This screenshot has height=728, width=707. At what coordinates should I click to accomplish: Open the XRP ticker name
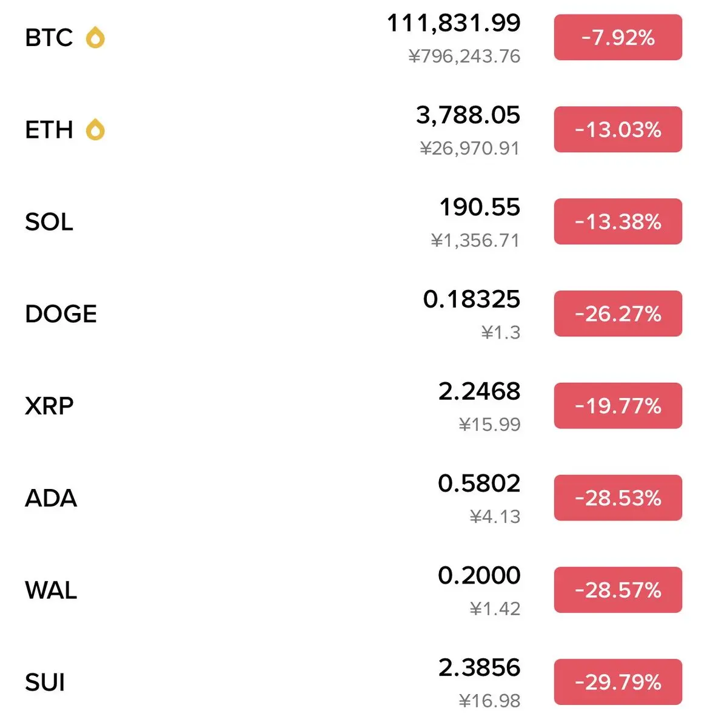(x=49, y=406)
